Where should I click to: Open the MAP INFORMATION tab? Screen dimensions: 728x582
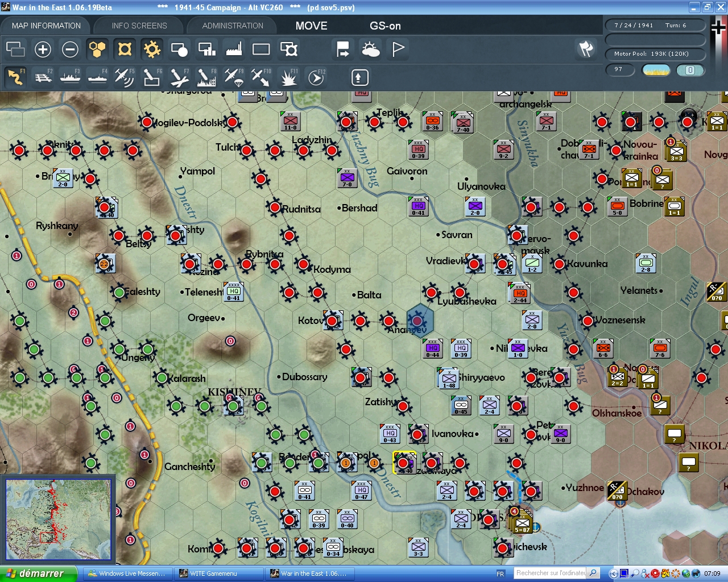click(x=46, y=26)
